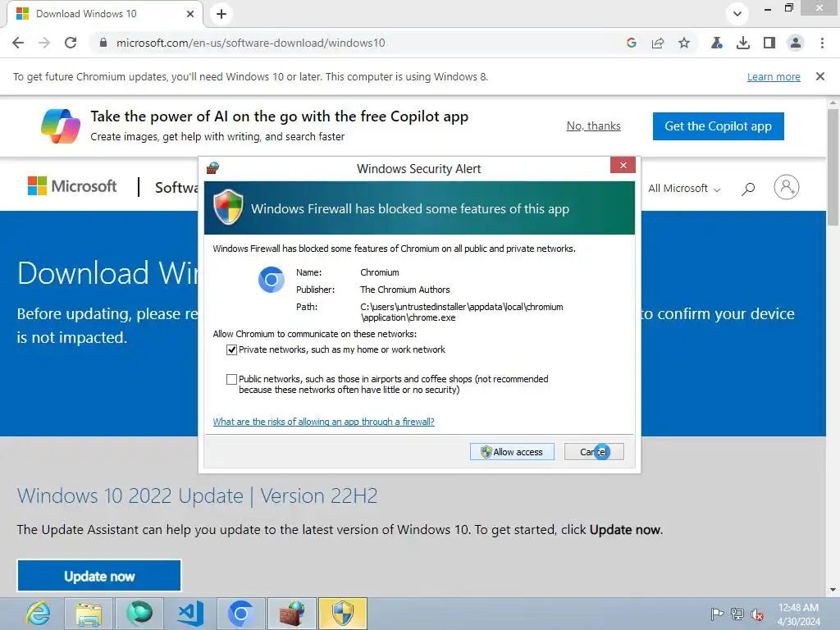Open the Chrome Labs flask icon

(717, 43)
